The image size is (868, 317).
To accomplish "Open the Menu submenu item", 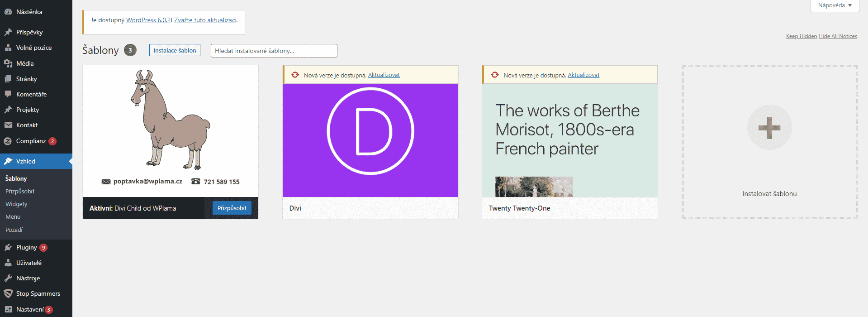I will pos(13,217).
